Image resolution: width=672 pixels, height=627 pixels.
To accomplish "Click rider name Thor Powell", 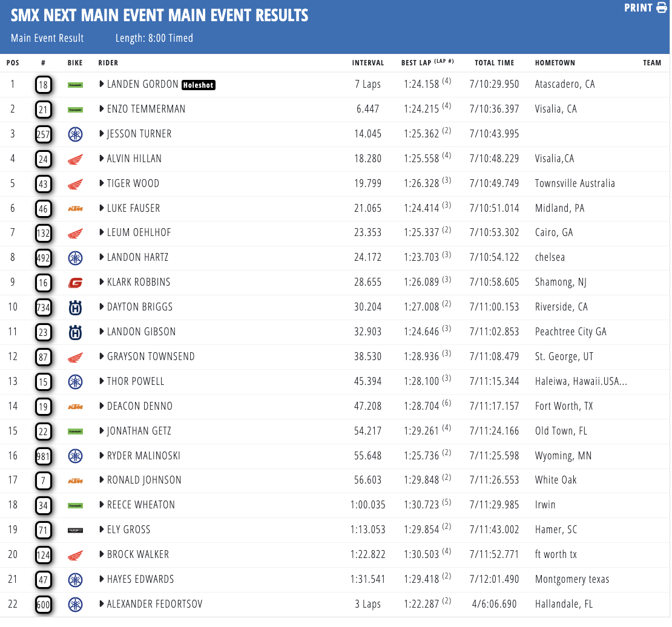I will [136, 382].
